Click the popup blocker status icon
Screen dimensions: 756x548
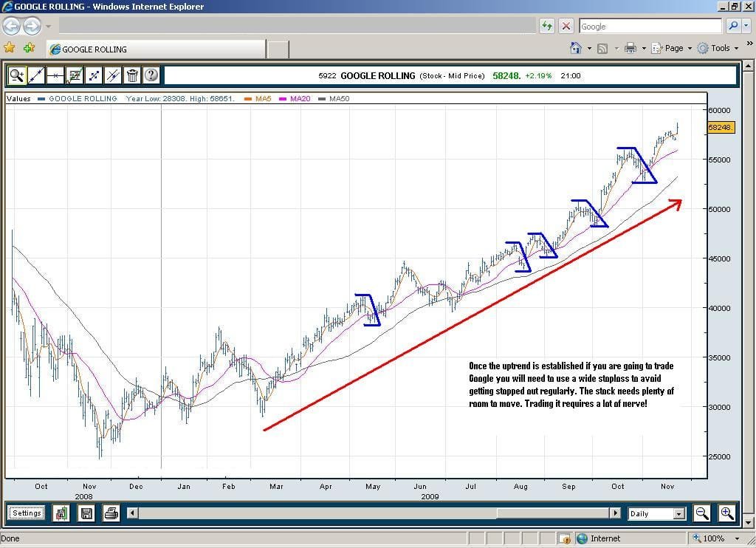[x=565, y=538]
